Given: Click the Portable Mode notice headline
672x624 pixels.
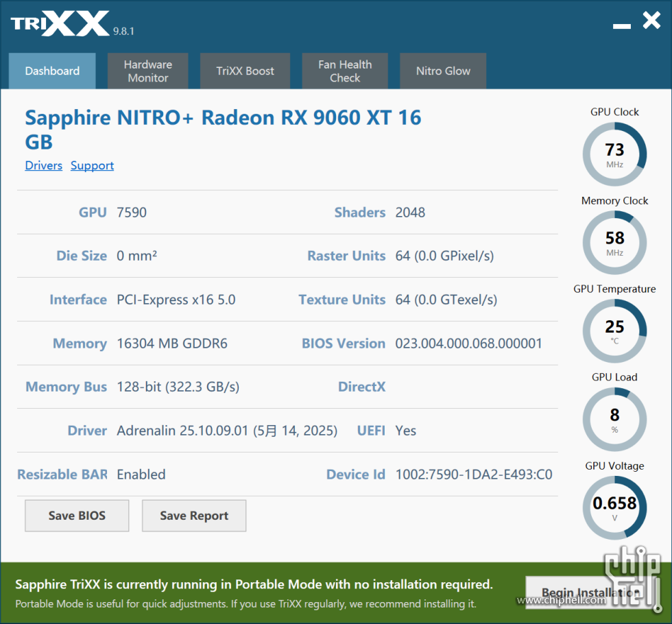Looking at the screenshot, I should pos(254,584).
